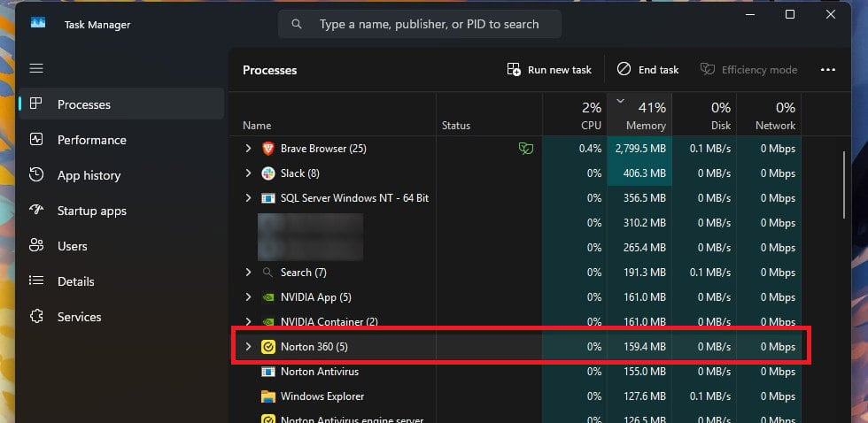The image size is (868, 423).
Task: Click the Search process magnifier icon
Action: click(x=267, y=272)
